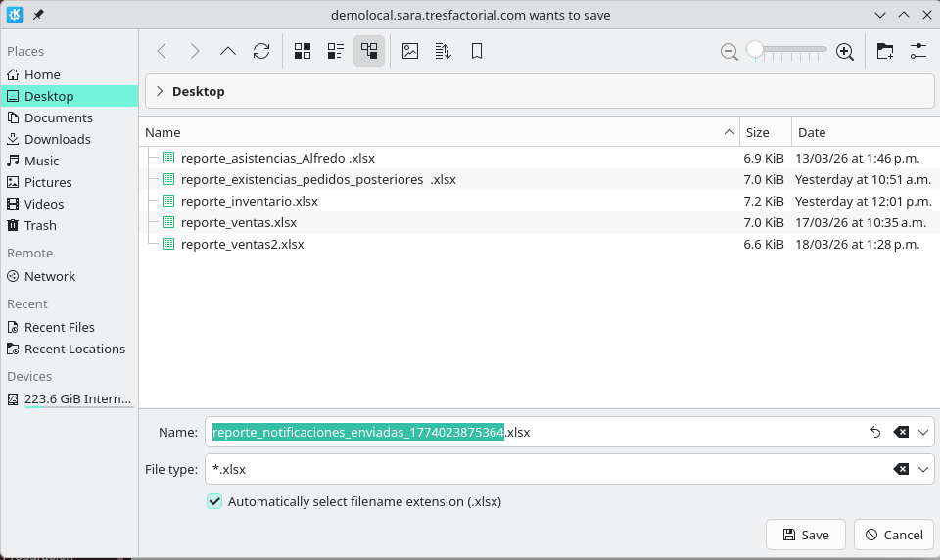Switch to Icons view mode
The image size is (940, 560).
(x=303, y=52)
